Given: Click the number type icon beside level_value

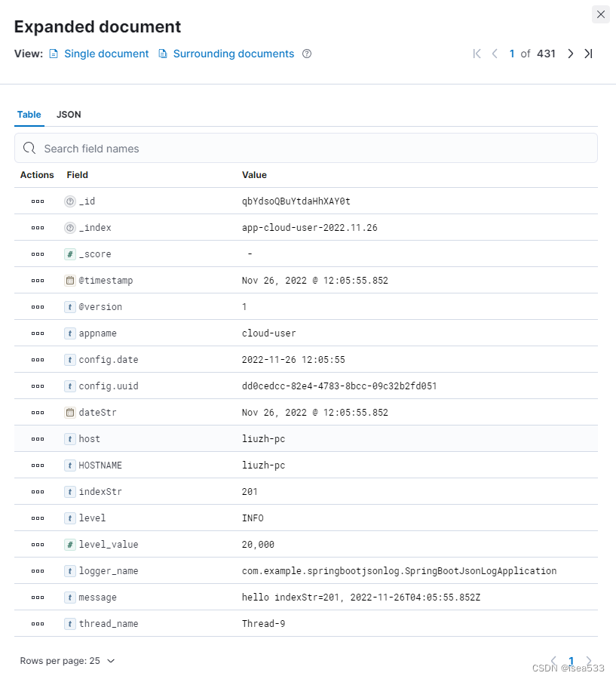Looking at the screenshot, I should pos(69,545).
